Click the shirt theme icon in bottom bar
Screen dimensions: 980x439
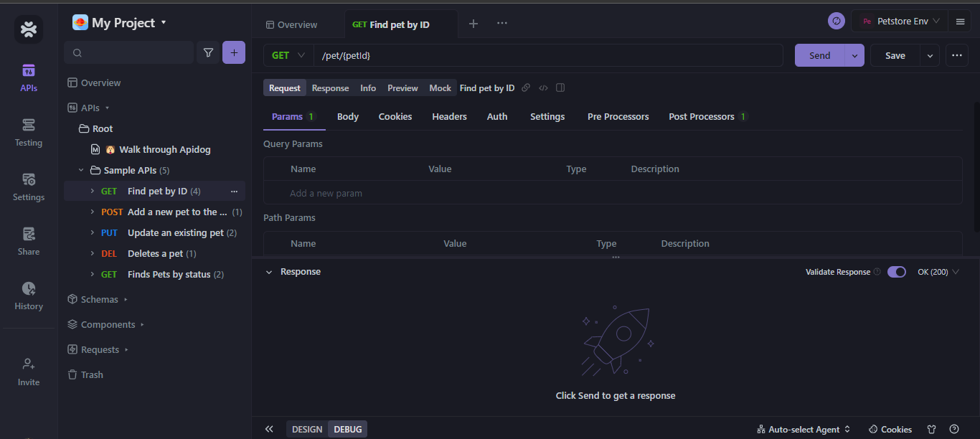[932, 429]
